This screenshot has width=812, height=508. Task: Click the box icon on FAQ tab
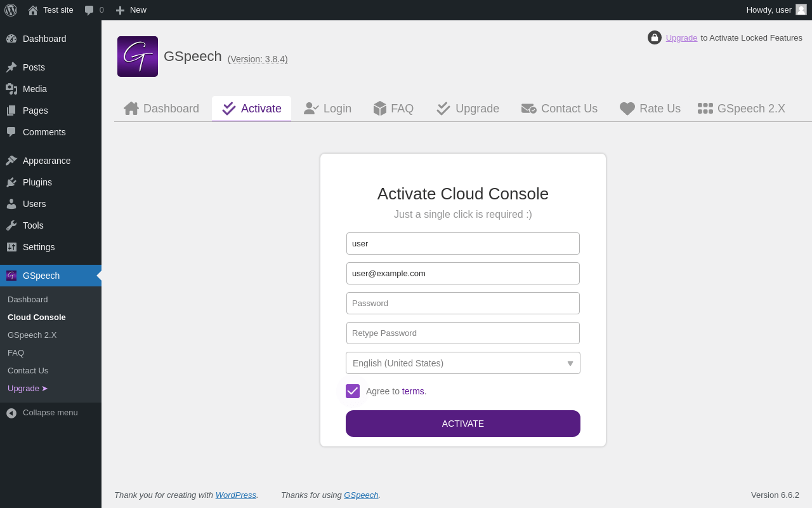[x=380, y=109]
